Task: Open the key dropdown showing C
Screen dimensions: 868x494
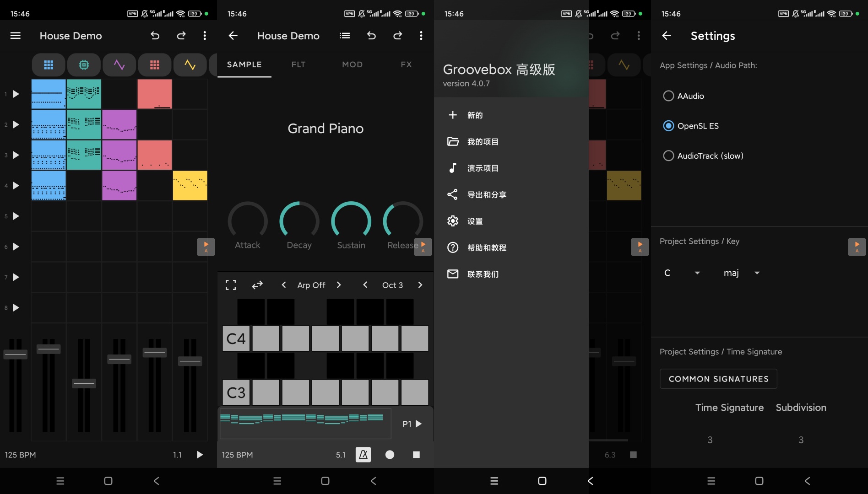Action: click(682, 273)
